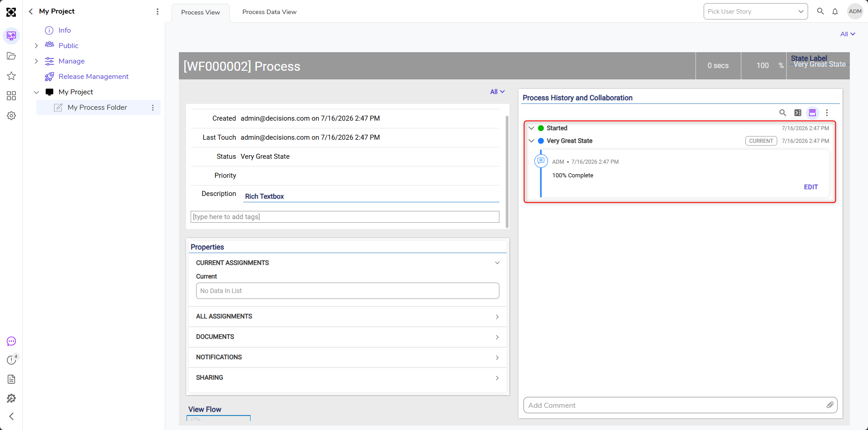Screen dimensions: 868x430
Task: Click the "[WF000002] Process" title
Action: [x=242, y=66]
